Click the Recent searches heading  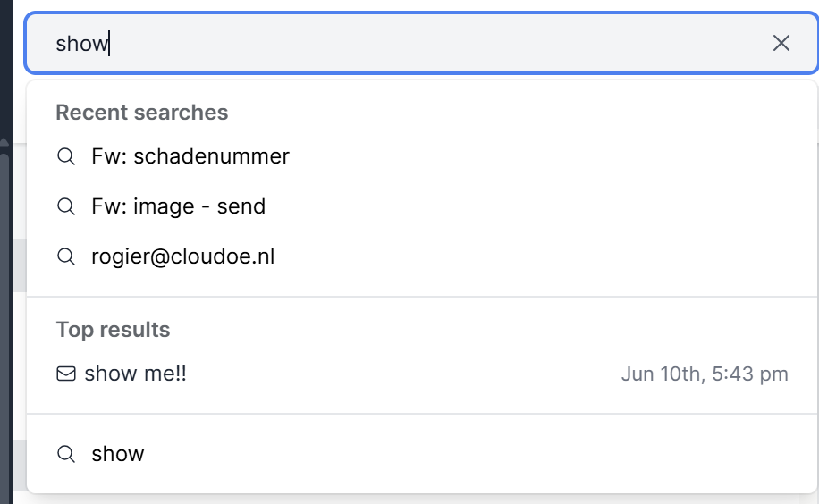pos(141,113)
